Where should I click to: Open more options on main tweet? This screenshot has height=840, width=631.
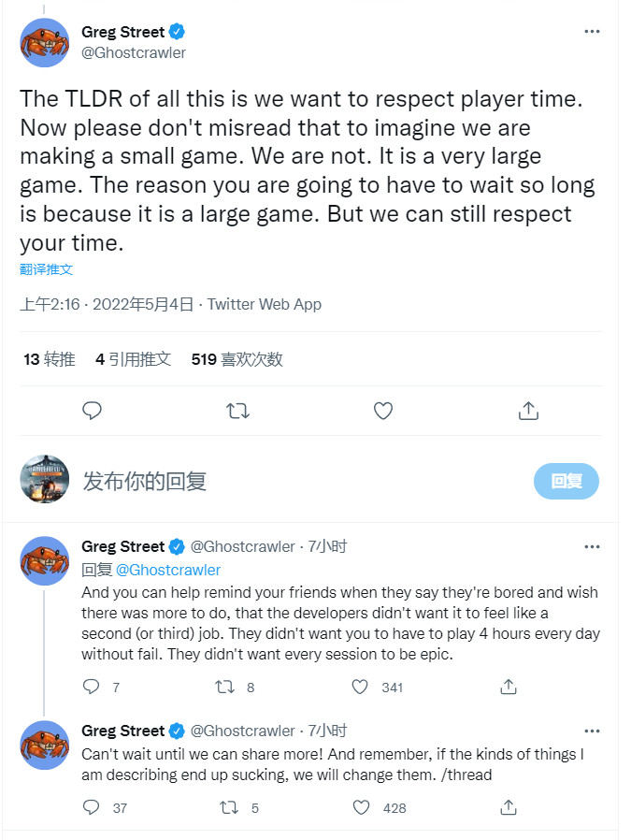pyautogui.click(x=592, y=32)
